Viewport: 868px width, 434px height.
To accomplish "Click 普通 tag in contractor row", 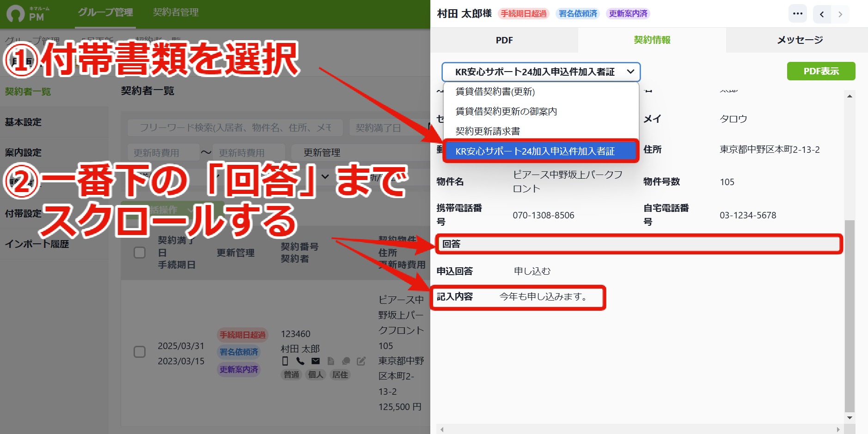I will pos(292,374).
